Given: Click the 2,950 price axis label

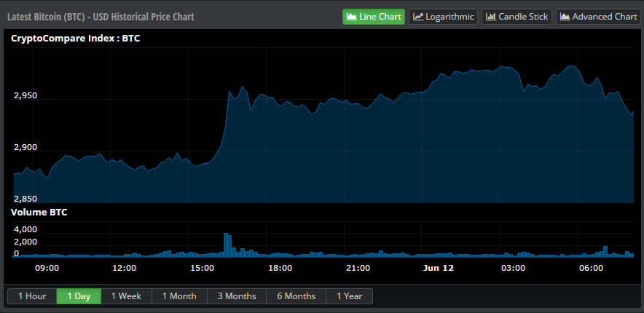Looking at the screenshot, I should pyautogui.click(x=25, y=96).
